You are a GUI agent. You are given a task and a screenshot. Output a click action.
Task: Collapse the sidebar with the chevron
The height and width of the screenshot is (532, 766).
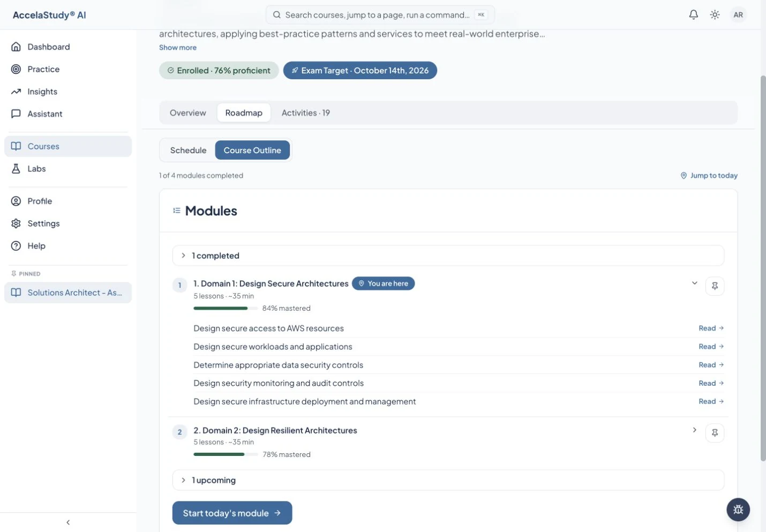coord(68,522)
